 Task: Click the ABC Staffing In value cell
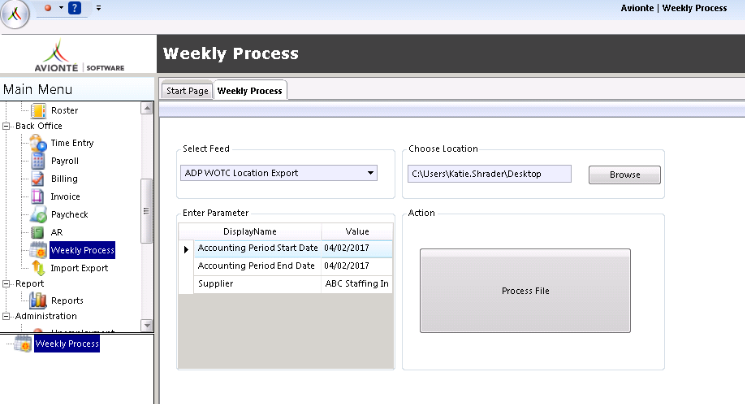(357, 284)
